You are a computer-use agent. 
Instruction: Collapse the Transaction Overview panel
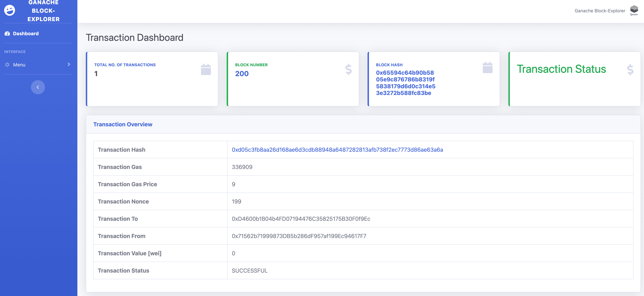click(x=123, y=124)
